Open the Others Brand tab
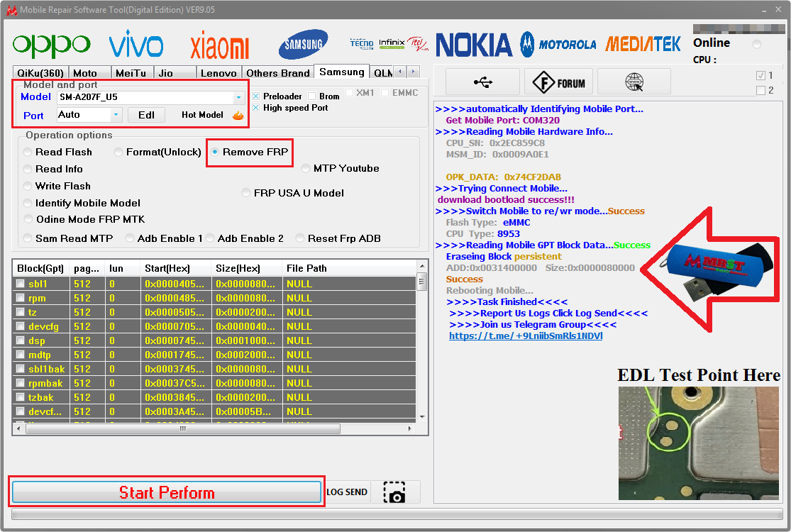791x532 pixels. 277,73
